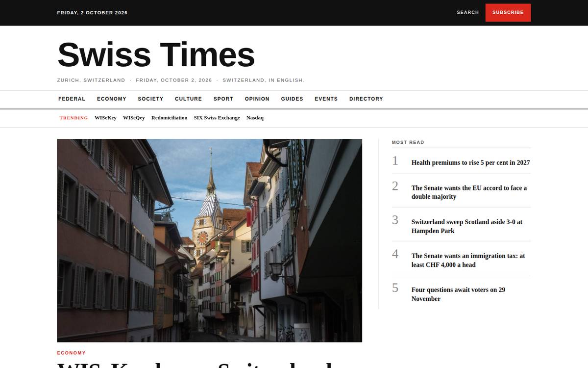Open the Sport section
The height and width of the screenshot is (368, 588).
click(x=223, y=99)
